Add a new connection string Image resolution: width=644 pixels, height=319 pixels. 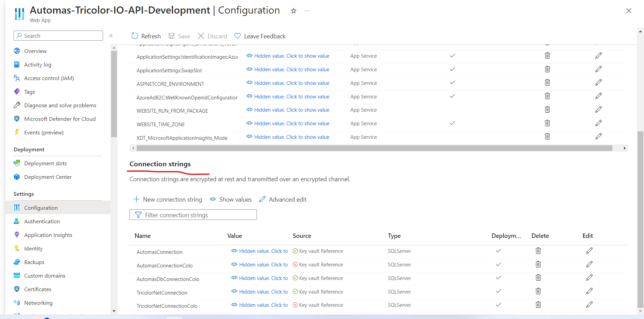point(168,199)
